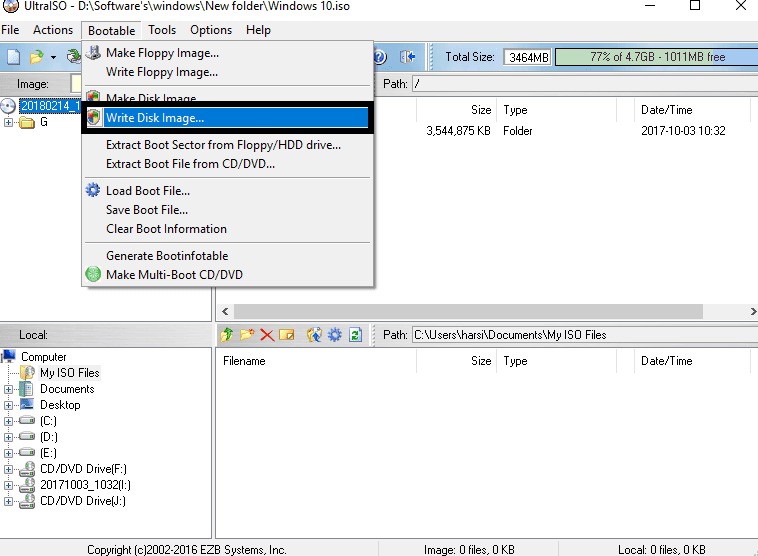758x556 pixels.
Task: Click the Documents icon in local tree
Action: [x=27, y=389]
